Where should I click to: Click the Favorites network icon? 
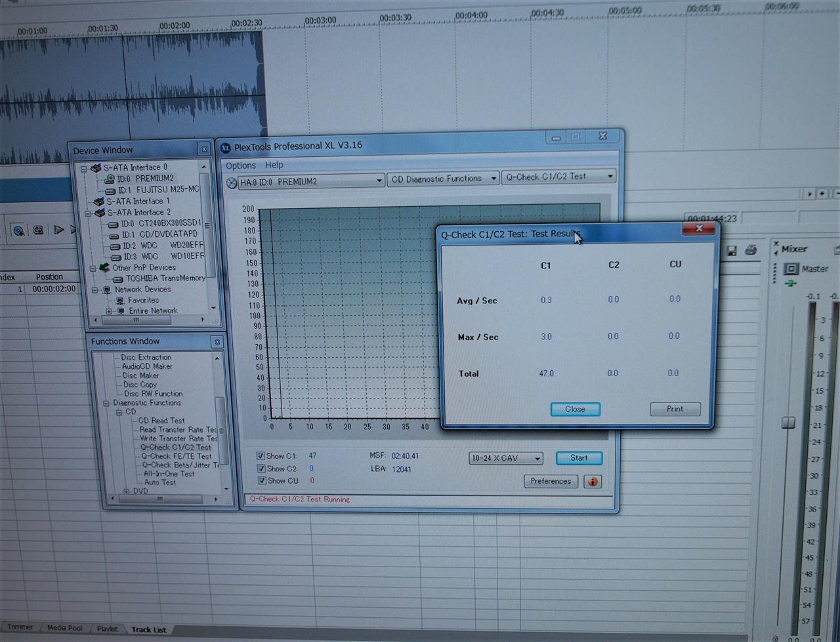click(120, 300)
